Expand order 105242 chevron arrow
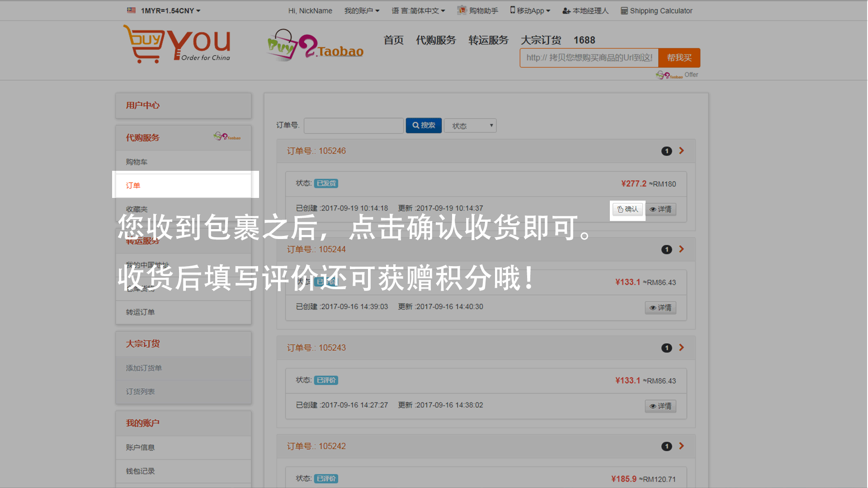The height and width of the screenshot is (488, 868). [x=681, y=446]
